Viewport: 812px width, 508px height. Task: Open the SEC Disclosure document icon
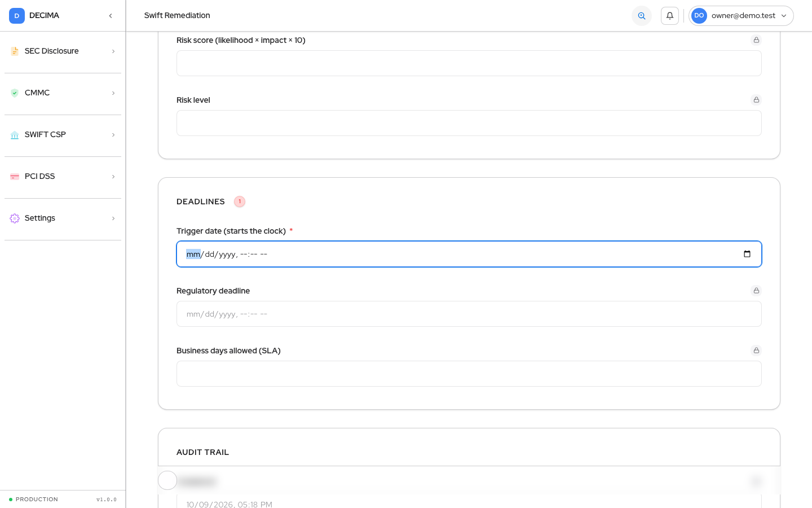click(x=15, y=51)
